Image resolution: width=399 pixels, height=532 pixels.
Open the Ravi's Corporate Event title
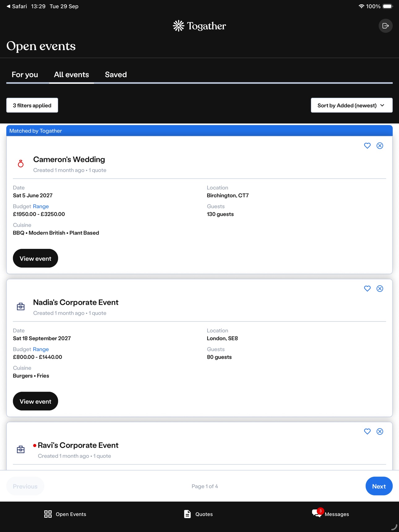[78, 445]
